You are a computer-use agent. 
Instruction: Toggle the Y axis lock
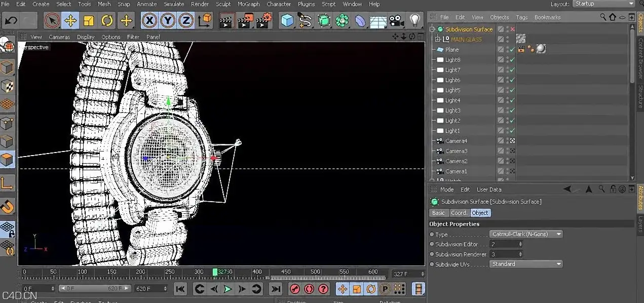tap(168, 21)
